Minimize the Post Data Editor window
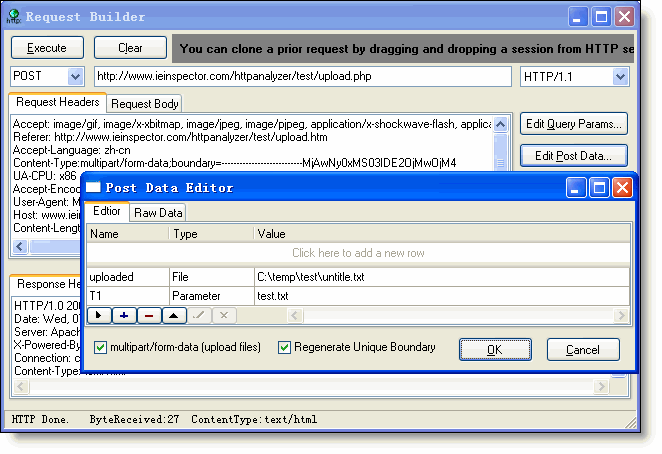 (x=576, y=188)
